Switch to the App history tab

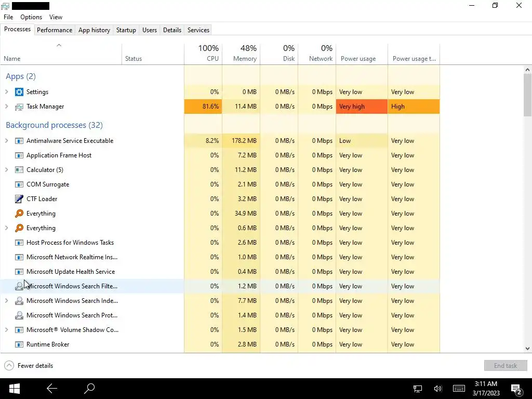95,30
